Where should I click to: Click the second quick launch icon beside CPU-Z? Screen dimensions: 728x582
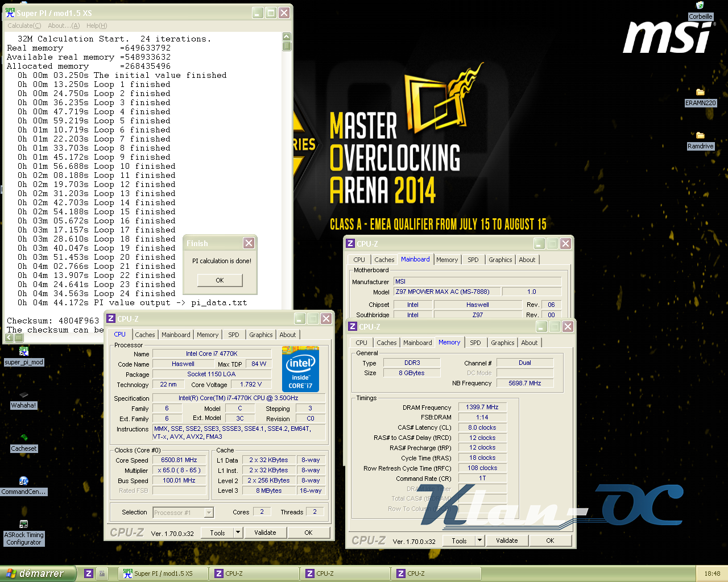click(102, 573)
